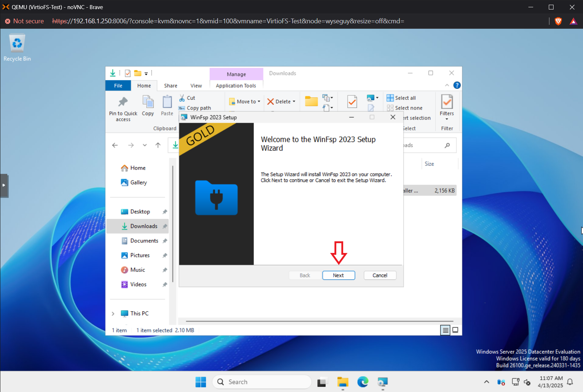Open the Delete dropdown arrow
The height and width of the screenshot is (392, 583).
pyautogui.click(x=294, y=102)
